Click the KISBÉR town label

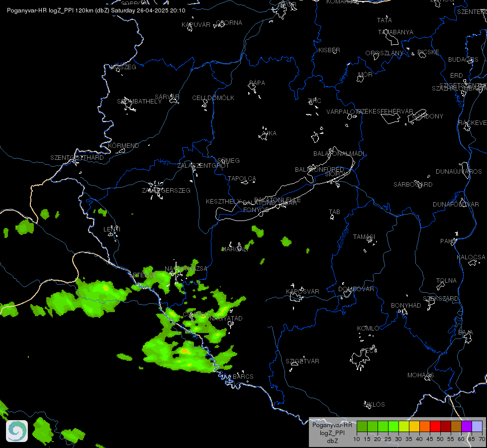[329, 50]
